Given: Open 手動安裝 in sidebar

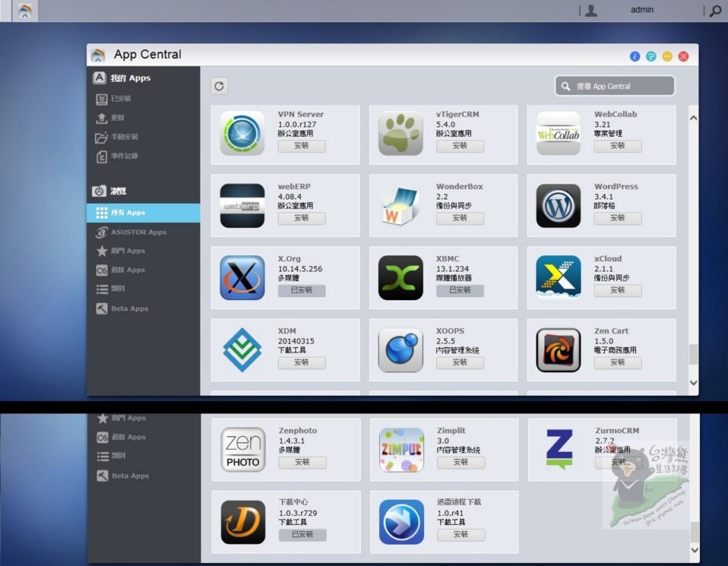Looking at the screenshot, I should (x=143, y=137).
